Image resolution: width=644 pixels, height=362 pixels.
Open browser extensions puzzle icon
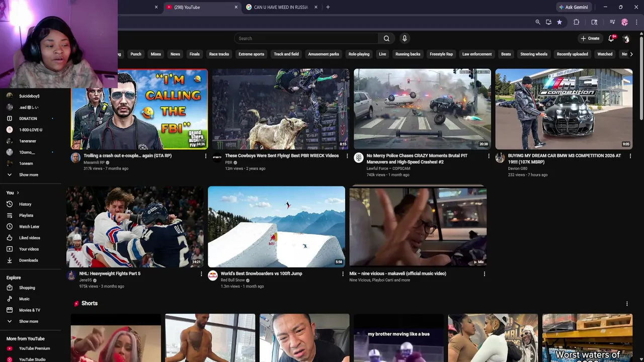click(576, 22)
